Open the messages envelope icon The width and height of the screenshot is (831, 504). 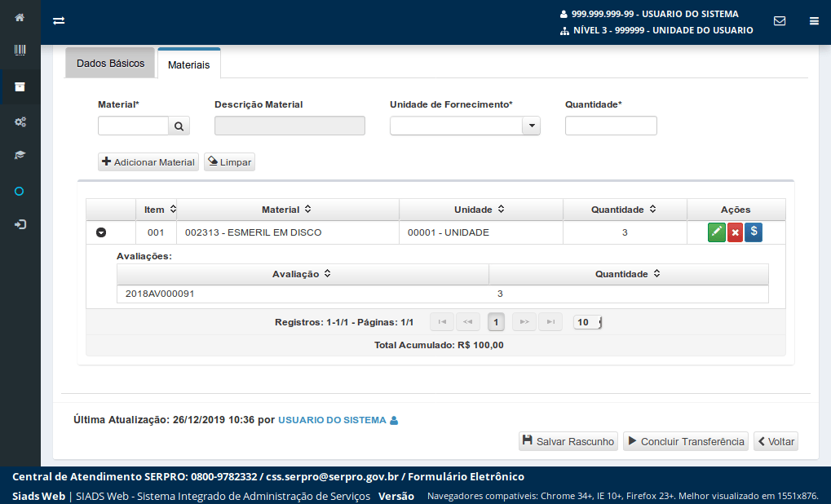point(780,20)
